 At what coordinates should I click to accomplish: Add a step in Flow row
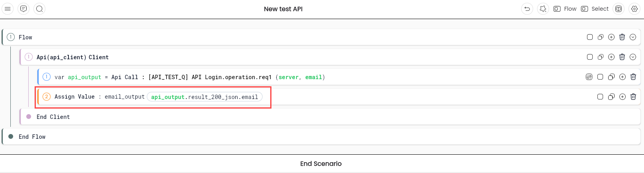tap(611, 37)
